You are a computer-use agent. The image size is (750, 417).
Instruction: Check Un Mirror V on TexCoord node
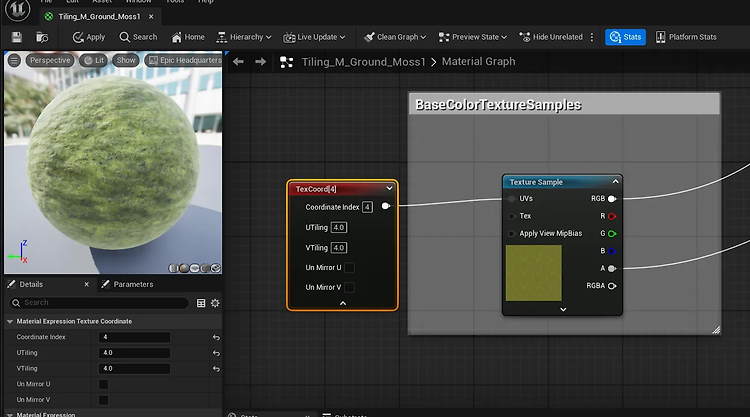coord(350,287)
